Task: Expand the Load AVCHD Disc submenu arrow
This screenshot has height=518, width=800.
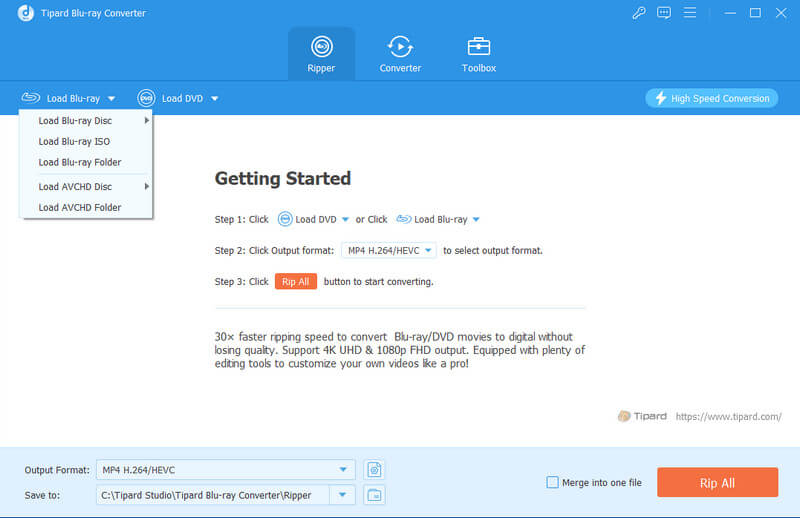Action: tap(146, 187)
